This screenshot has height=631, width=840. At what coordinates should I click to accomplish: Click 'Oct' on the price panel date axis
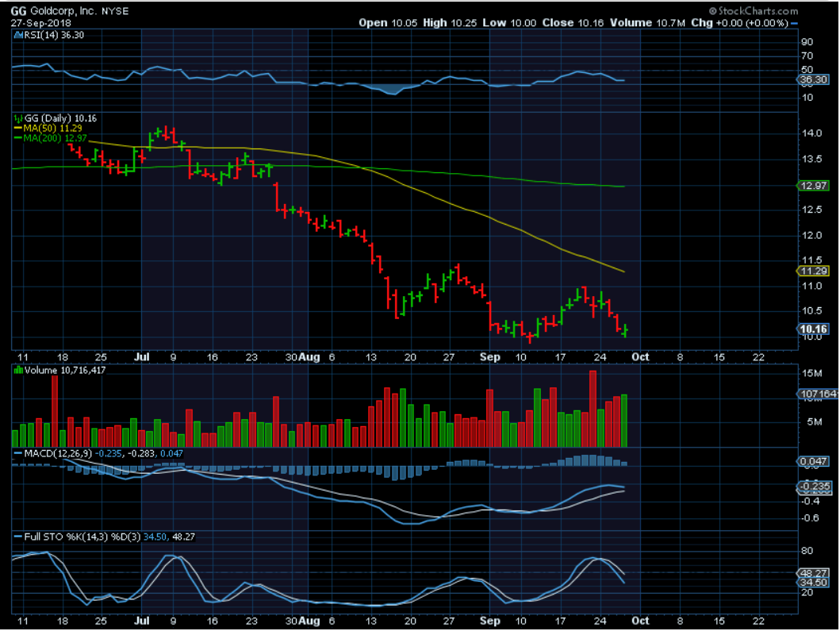click(640, 357)
